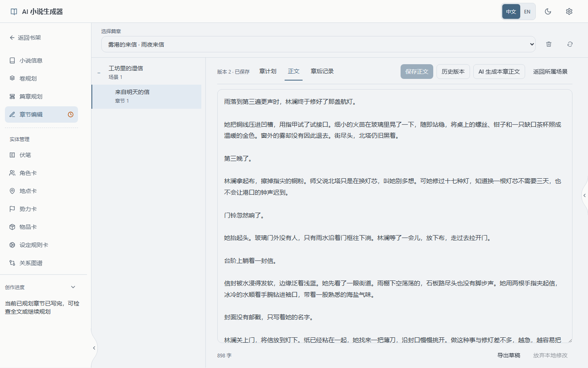The height and width of the screenshot is (368, 588).
Task: Open 卷规划 in the sidebar
Action: click(x=41, y=79)
